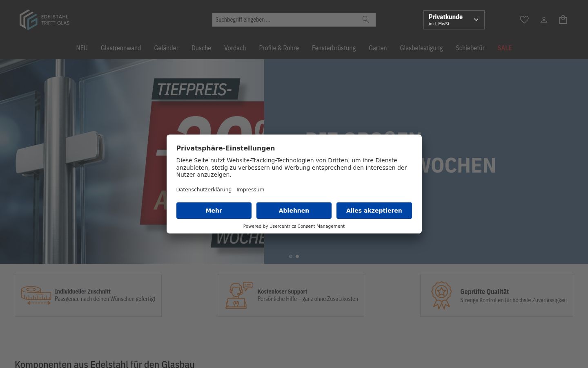Click the Mehr button in consent dialog
588x368 pixels.
pyautogui.click(x=214, y=211)
